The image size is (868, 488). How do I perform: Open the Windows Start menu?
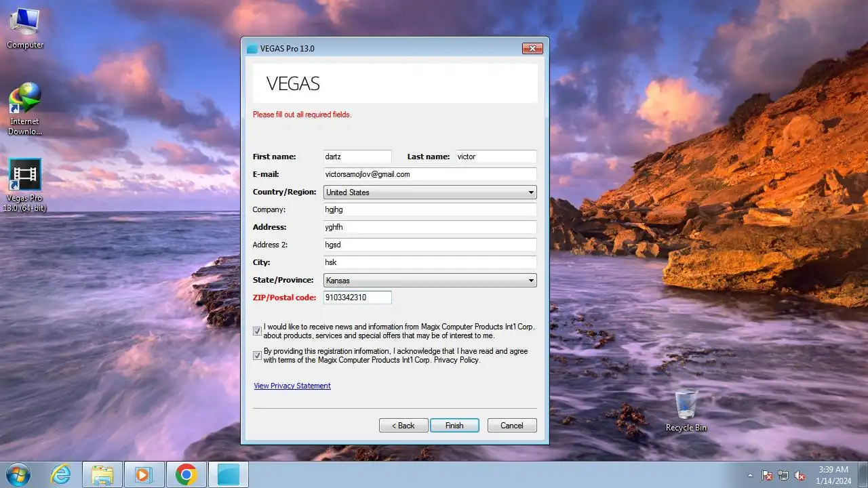click(x=18, y=474)
